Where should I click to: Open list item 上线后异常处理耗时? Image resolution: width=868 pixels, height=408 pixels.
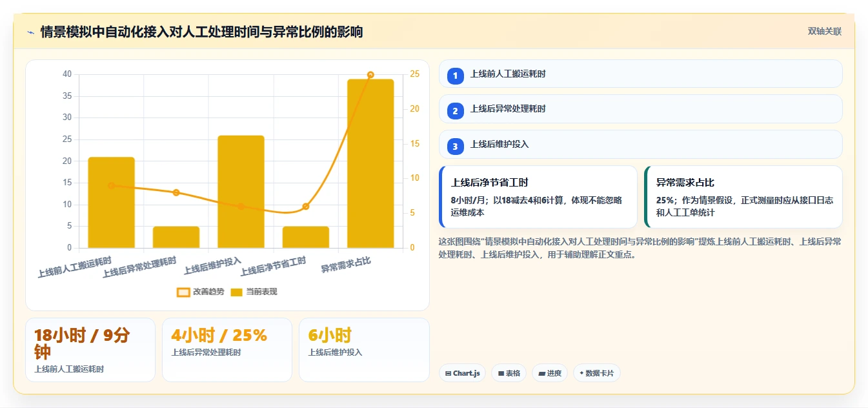click(x=641, y=108)
